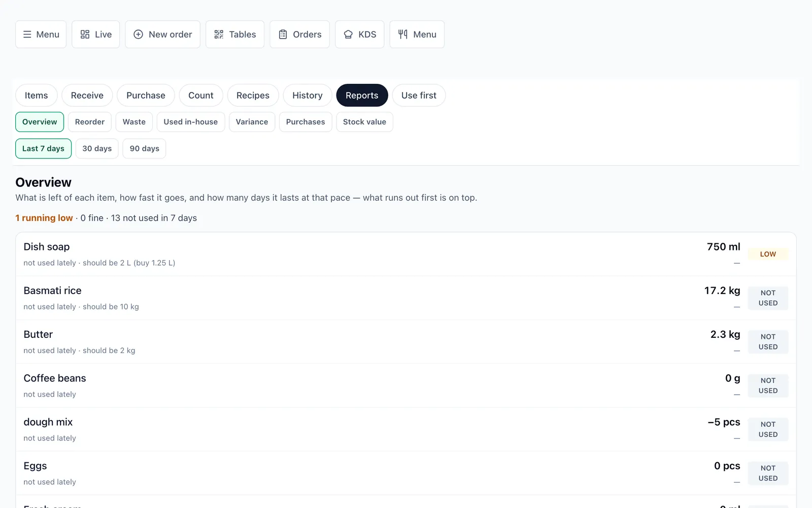Screen dimensions: 812x508
Task: Select the Count tab
Action: pos(201,96)
